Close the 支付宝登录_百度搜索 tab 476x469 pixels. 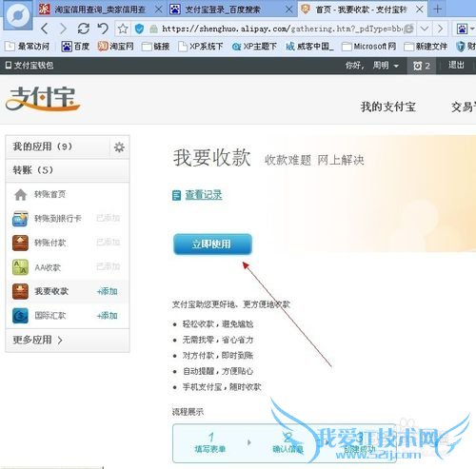tap(288, 10)
